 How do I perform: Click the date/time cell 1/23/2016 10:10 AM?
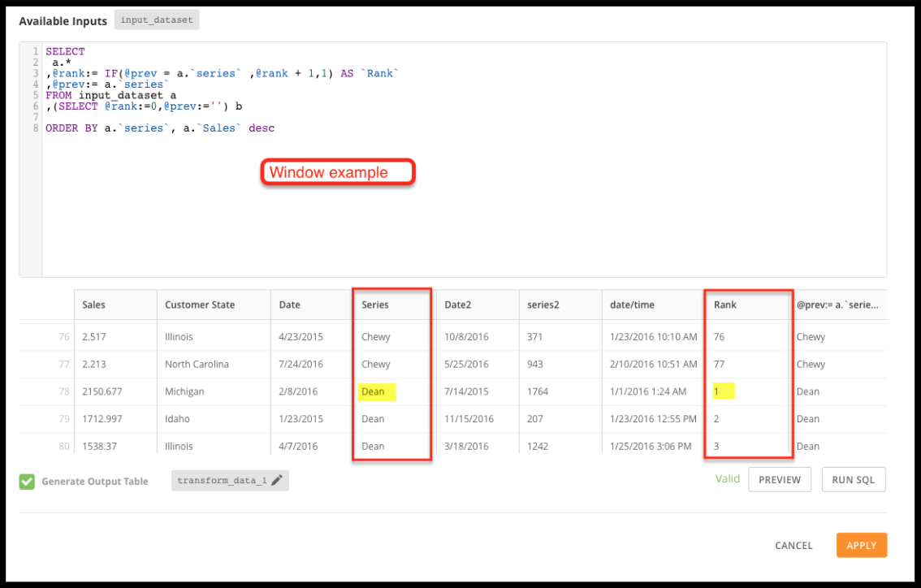[x=653, y=336]
